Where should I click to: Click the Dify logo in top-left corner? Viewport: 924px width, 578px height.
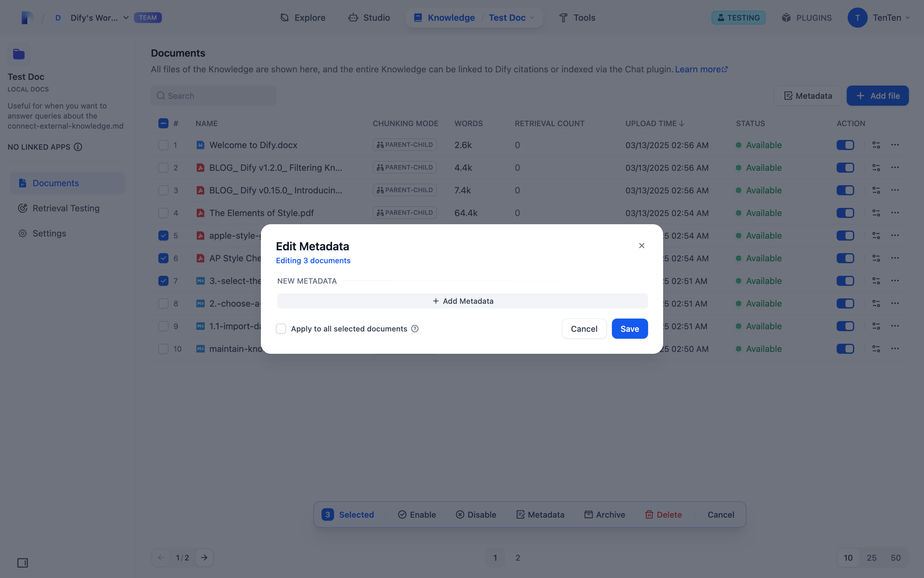[x=27, y=18]
